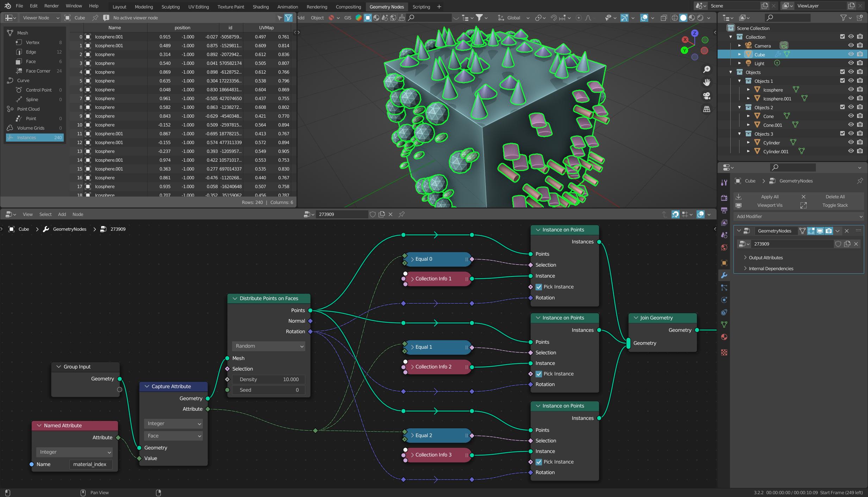
Task: Expand the Collection Info 2 node
Action: click(412, 367)
